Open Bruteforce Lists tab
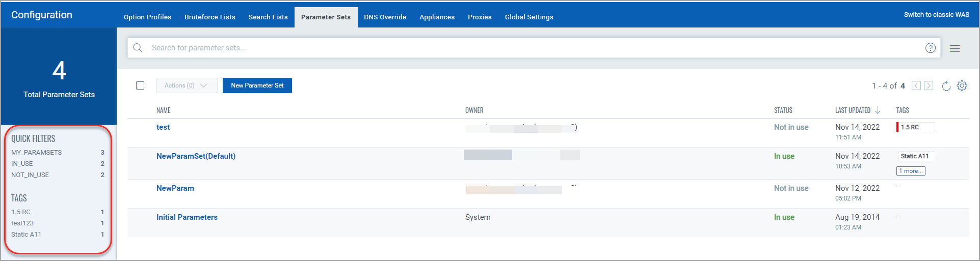 (210, 17)
